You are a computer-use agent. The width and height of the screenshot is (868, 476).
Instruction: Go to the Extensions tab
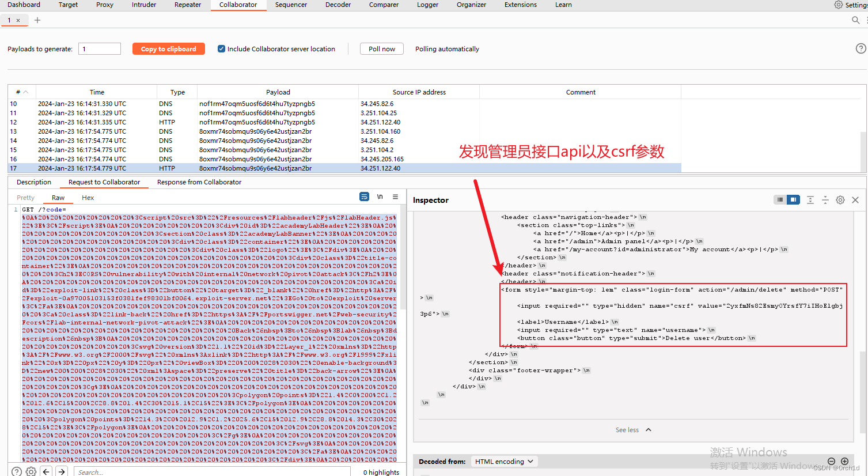pos(521,5)
